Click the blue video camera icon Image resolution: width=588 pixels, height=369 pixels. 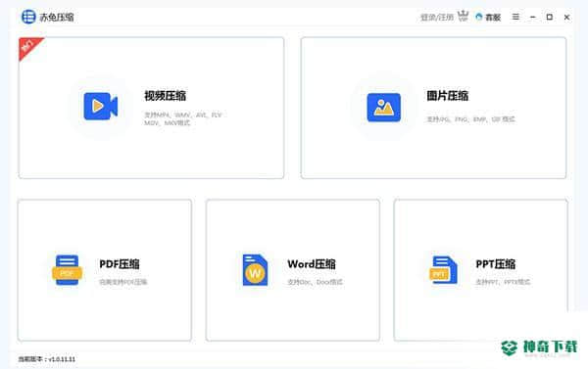[101, 107]
